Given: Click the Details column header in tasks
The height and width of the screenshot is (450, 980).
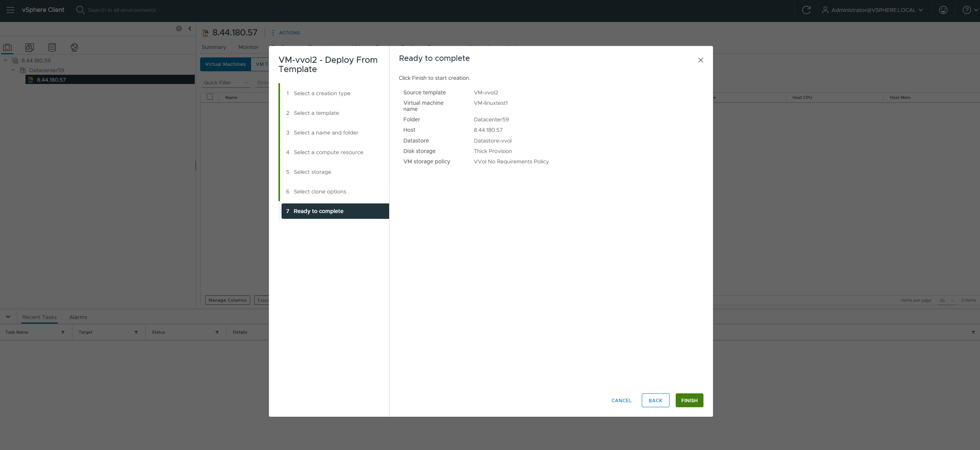Looking at the screenshot, I should tap(240, 332).
